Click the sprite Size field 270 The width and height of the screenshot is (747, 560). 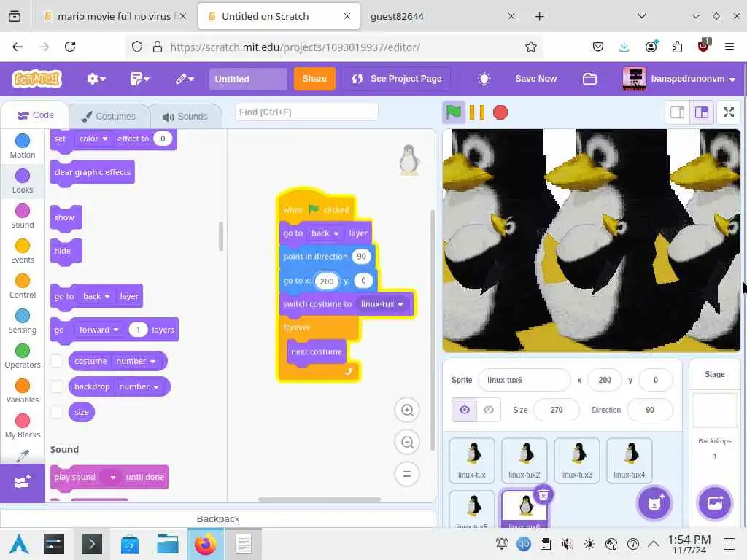point(557,410)
